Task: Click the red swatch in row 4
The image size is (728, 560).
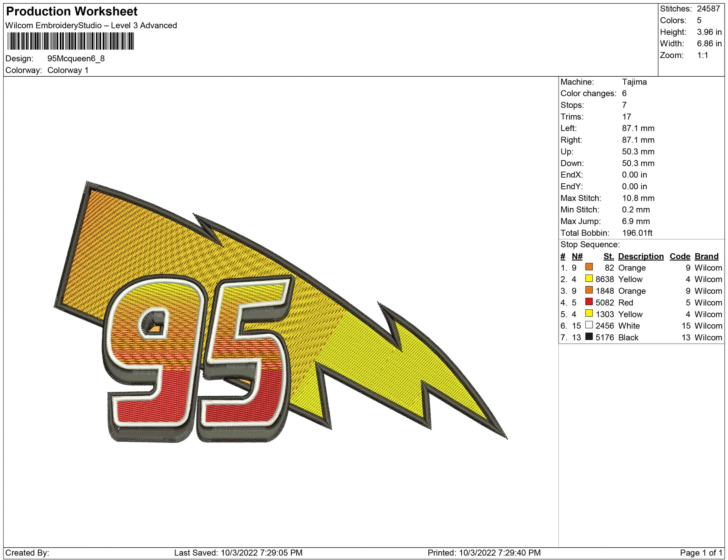Action: 589,302
